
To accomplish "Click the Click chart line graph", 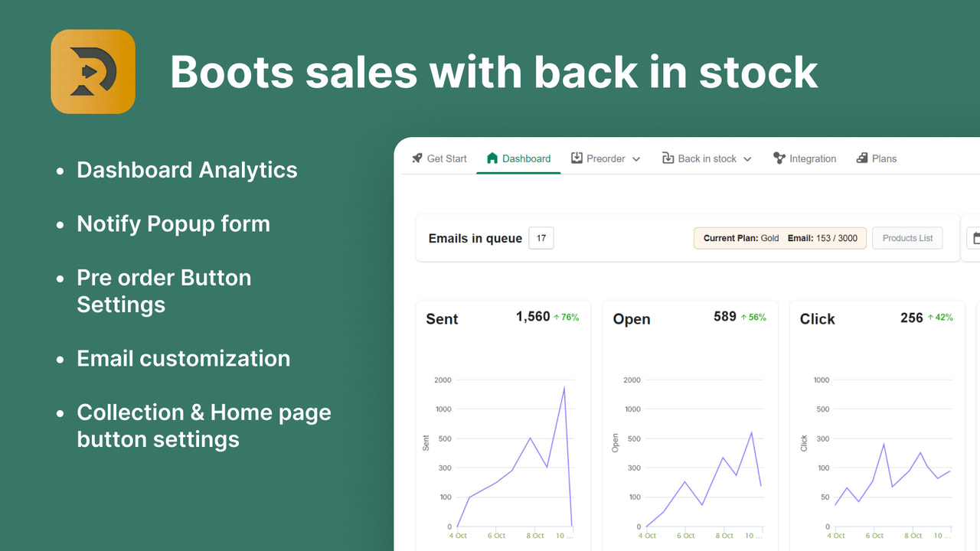I will pyautogui.click(x=893, y=474).
